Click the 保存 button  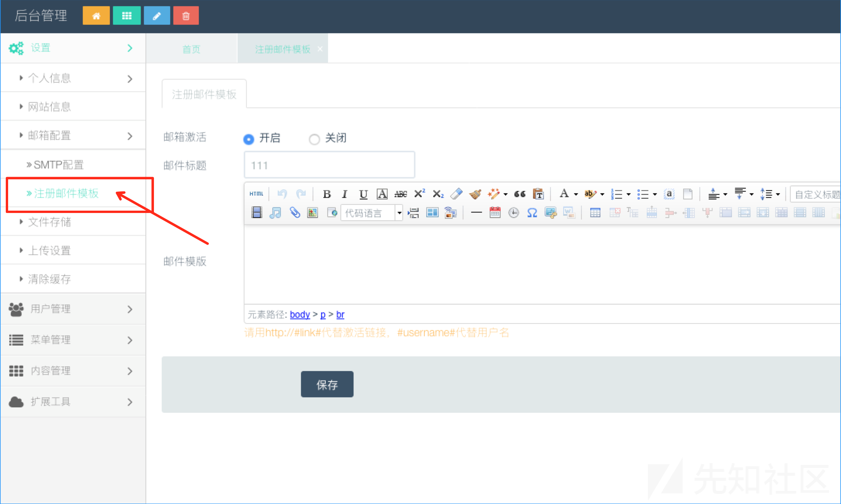pos(327,384)
